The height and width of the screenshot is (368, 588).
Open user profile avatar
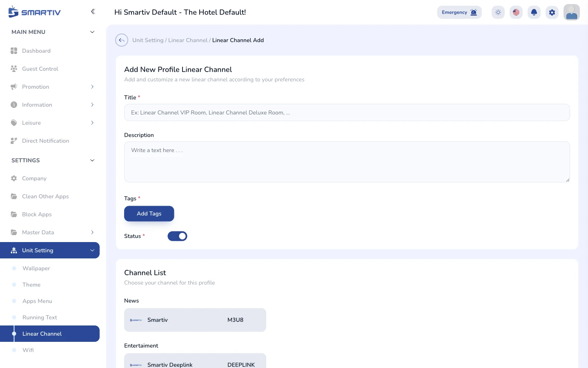pos(572,12)
